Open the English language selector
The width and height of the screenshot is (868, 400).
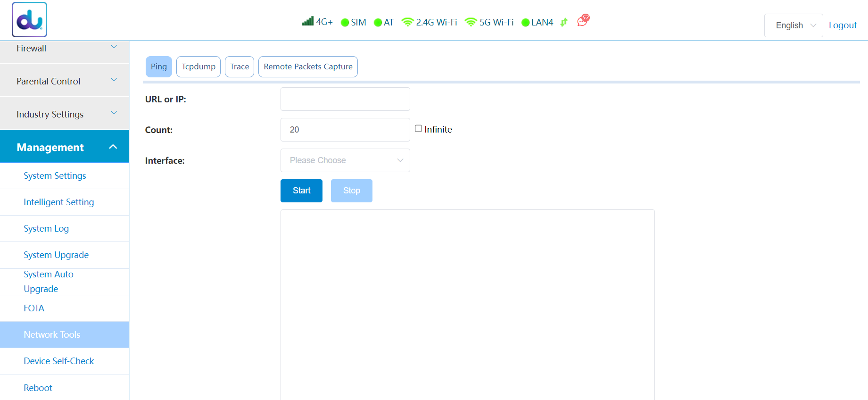[x=794, y=25]
